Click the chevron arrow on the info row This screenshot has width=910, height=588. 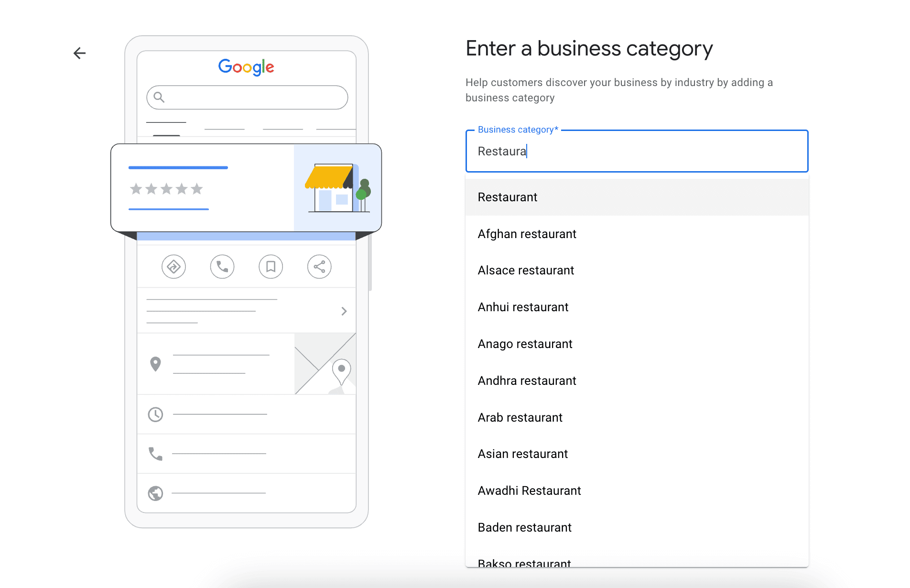(344, 311)
